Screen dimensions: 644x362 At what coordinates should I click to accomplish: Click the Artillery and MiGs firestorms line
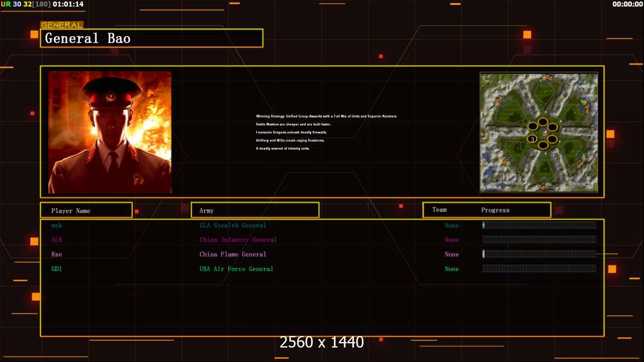290,140
